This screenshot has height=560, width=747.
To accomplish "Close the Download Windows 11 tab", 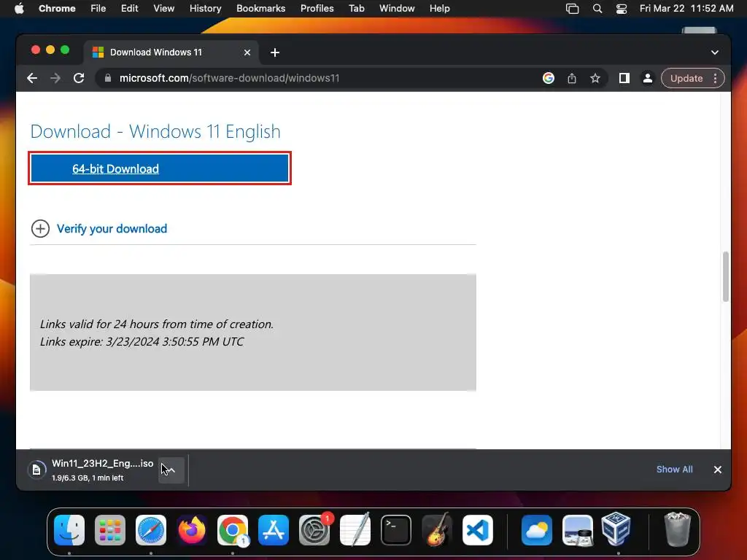I will tap(247, 52).
